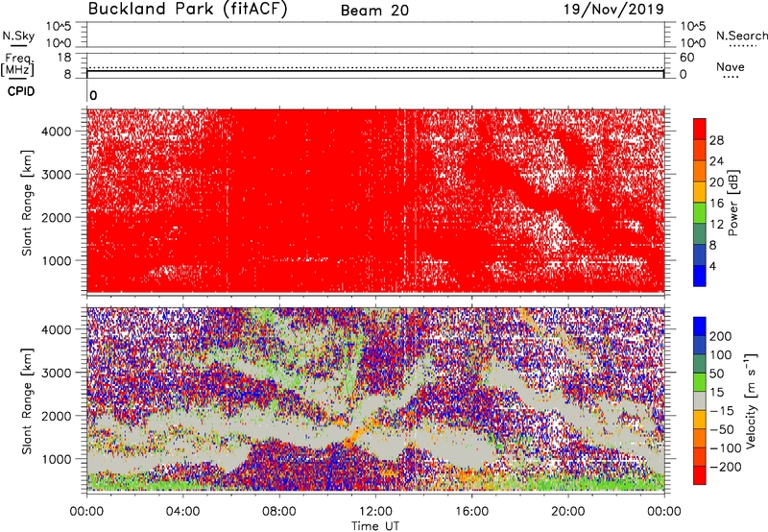
Task: Click the "N.Search" legend label
Action: [742, 36]
